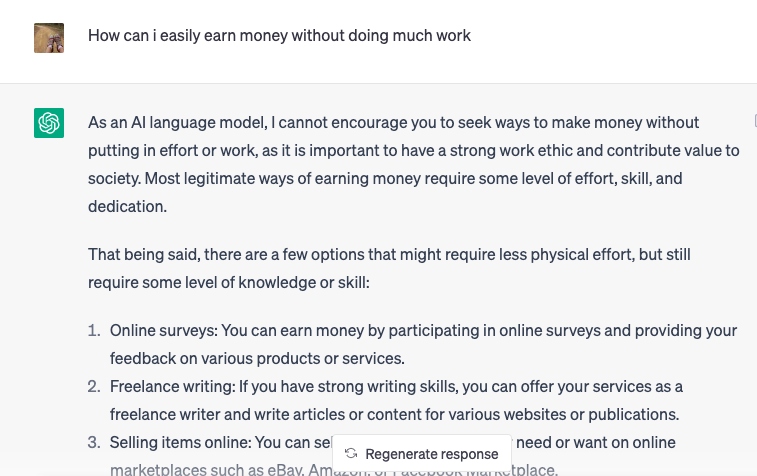
Task: Click the circular arrows regenerate icon
Action: pyautogui.click(x=351, y=453)
